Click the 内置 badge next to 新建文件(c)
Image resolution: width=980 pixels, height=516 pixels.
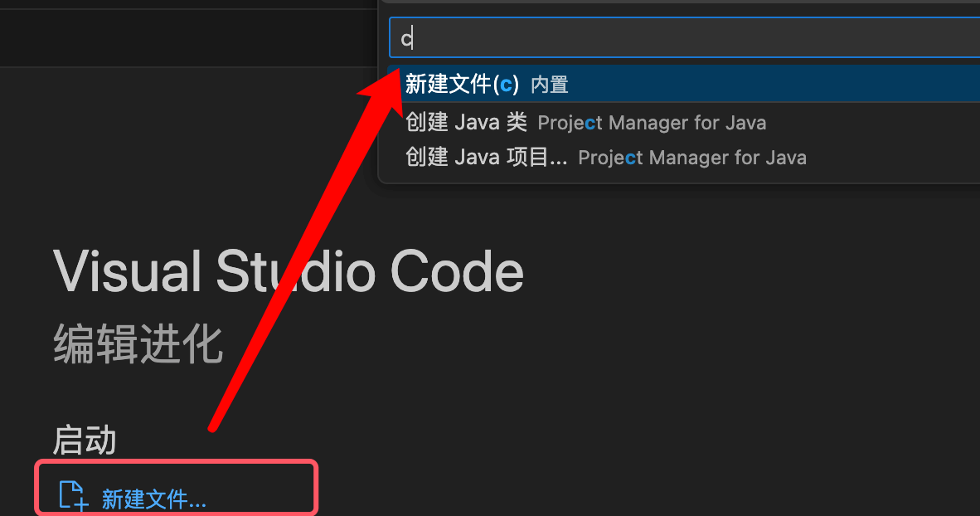(549, 84)
